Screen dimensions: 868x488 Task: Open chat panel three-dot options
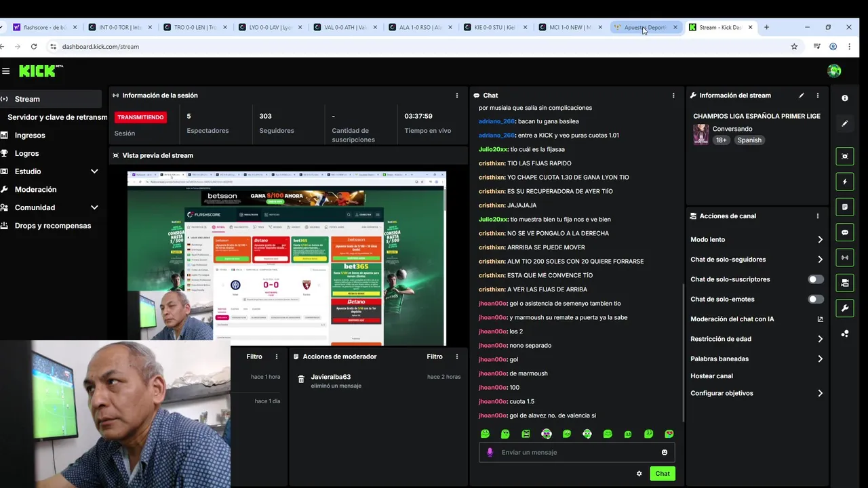click(x=673, y=96)
